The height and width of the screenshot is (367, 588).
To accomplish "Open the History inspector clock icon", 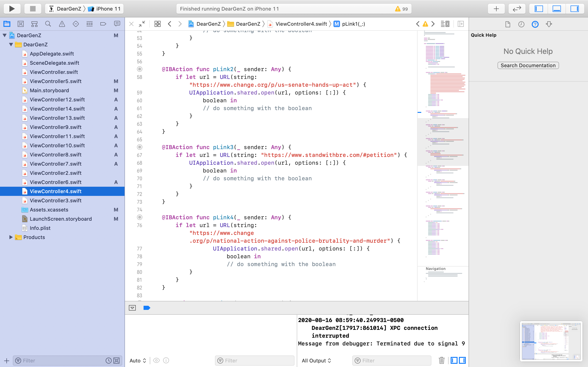I will (521, 24).
